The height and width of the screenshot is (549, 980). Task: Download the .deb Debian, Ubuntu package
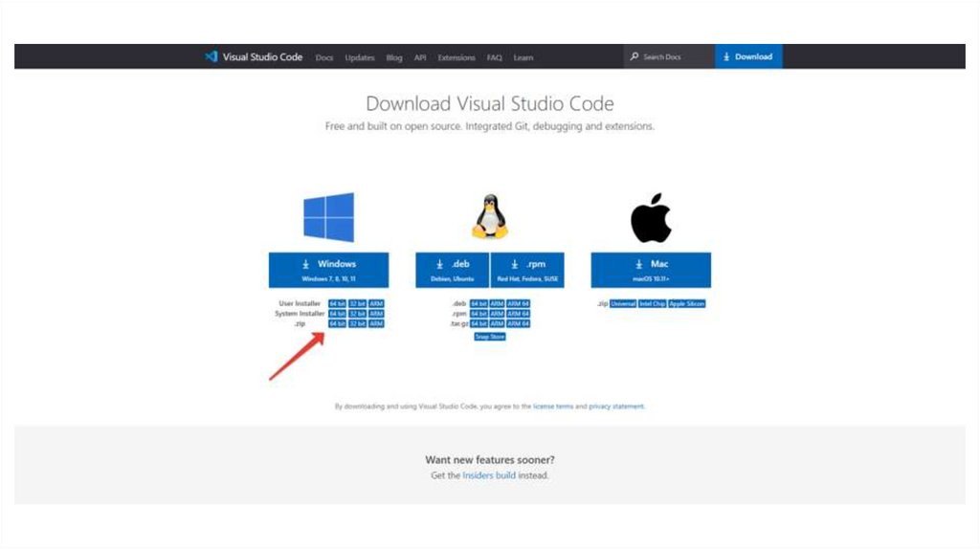coord(453,270)
